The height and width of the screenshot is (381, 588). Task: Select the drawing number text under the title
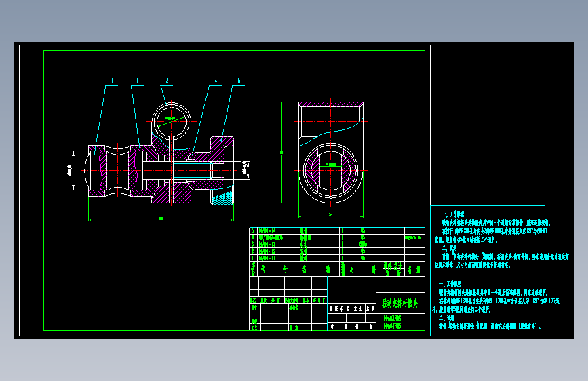[x=392, y=322]
